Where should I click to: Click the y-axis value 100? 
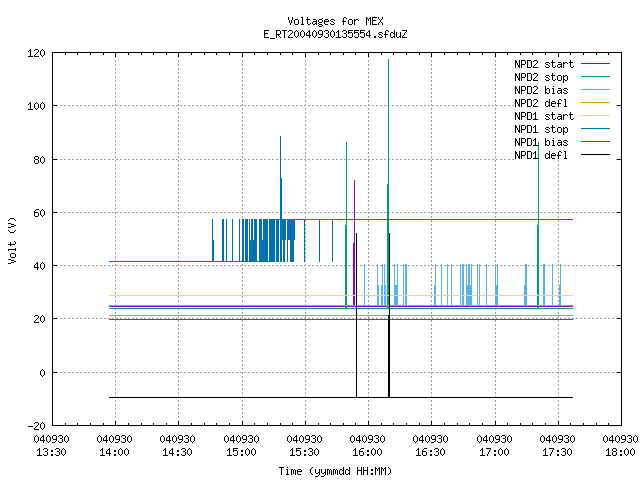point(36,107)
